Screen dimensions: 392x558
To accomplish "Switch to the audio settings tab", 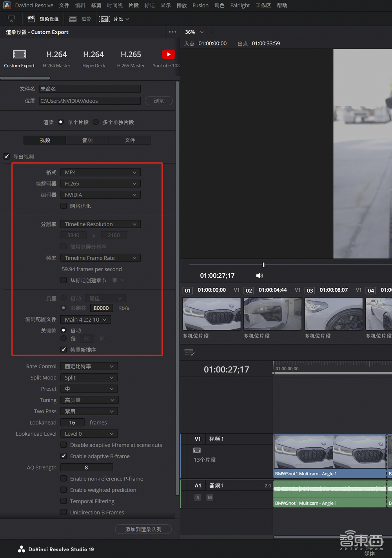I will [x=87, y=140].
